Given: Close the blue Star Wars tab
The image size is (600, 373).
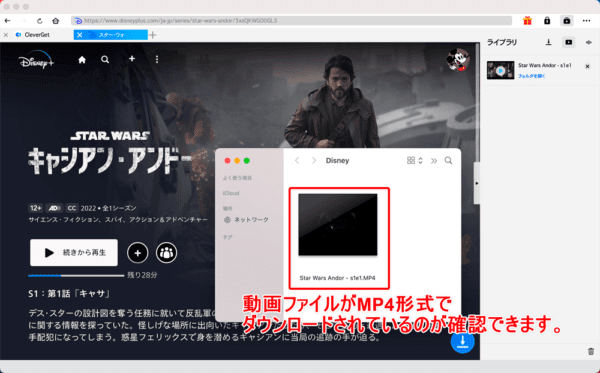Looking at the screenshot, I should tap(79, 35).
